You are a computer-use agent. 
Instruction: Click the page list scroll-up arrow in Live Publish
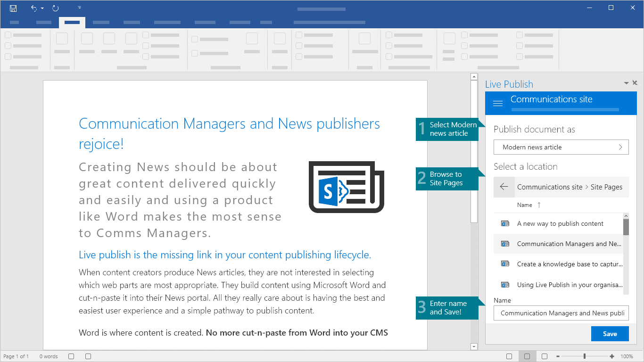(626, 215)
